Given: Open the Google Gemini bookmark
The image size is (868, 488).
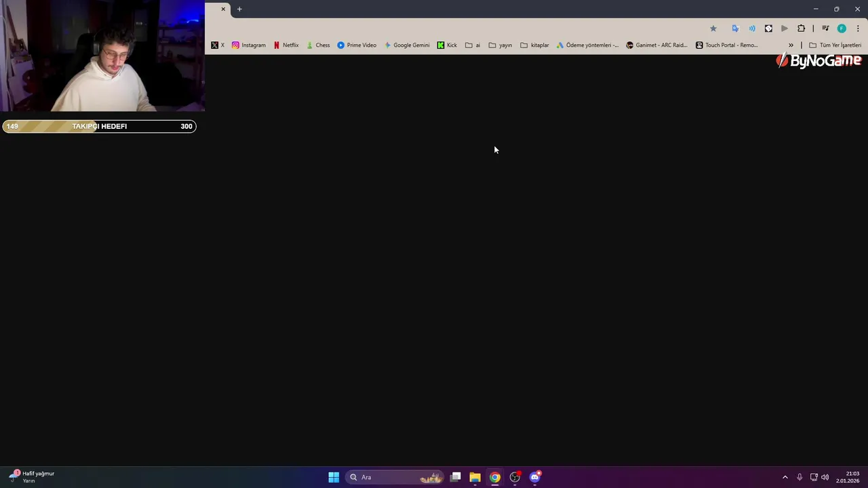Looking at the screenshot, I should pos(407,45).
